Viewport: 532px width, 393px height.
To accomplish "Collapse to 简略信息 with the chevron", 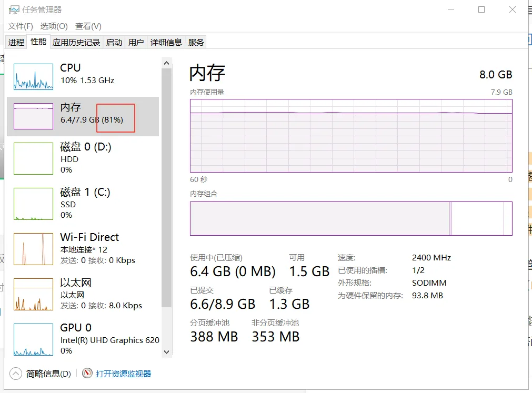I will coord(16,374).
